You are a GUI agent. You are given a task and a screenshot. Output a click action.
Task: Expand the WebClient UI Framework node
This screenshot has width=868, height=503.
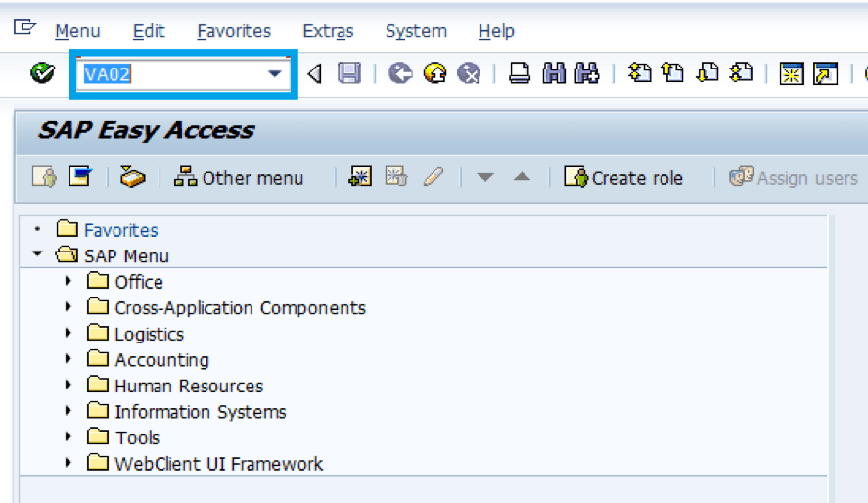tap(69, 463)
